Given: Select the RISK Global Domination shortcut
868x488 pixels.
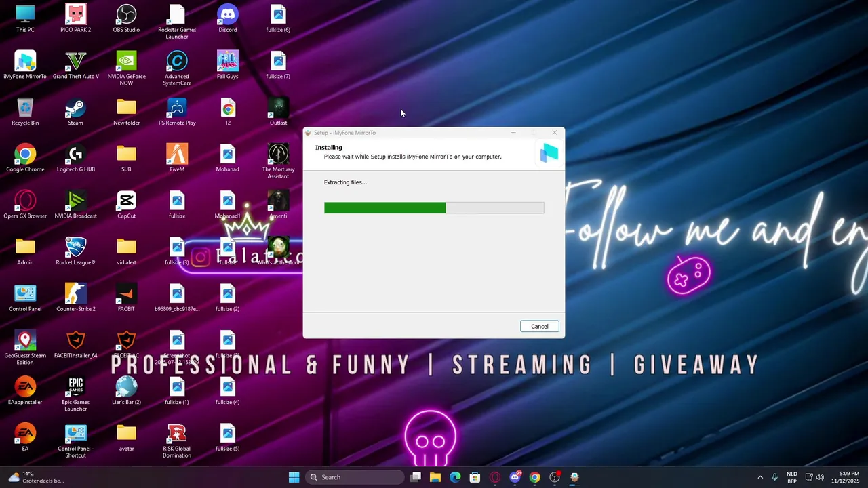Looking at the screenshot, I should click(177, 441).
